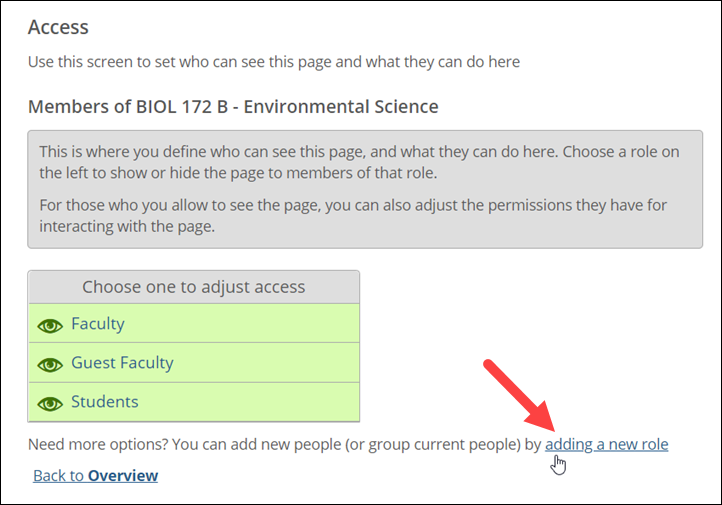Toggle the eye icon beside Faculty
The height and width of the screenshot is (505, 722).
click(x=50, y=325)
